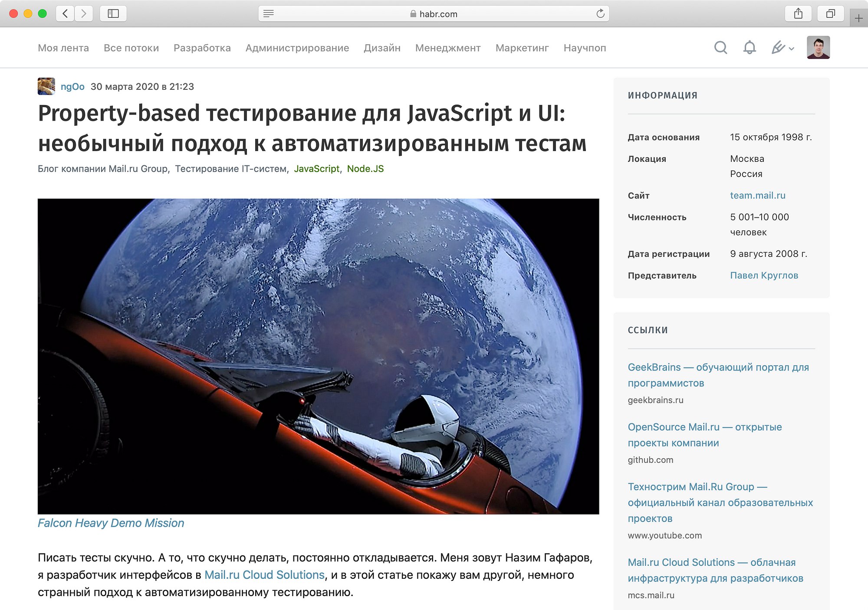The image size is (868, 610).
Task: Go back with Safari's back arrow
Action: (x=65, y=14)
